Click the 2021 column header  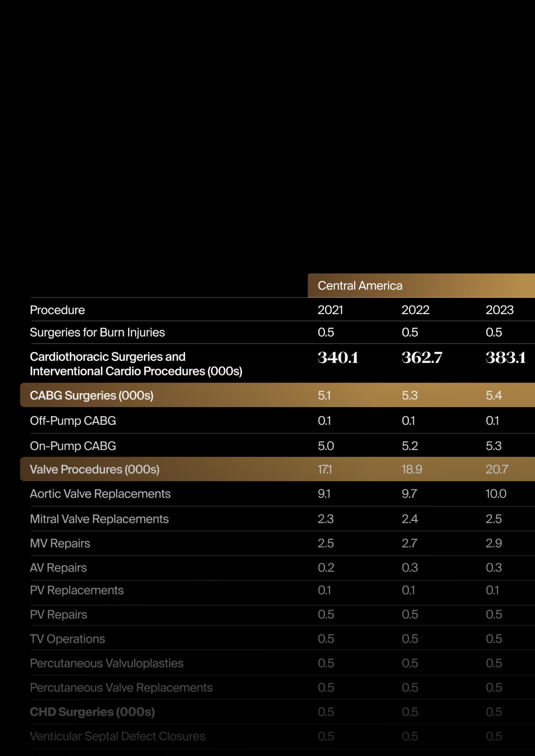[x=330, y=310]
